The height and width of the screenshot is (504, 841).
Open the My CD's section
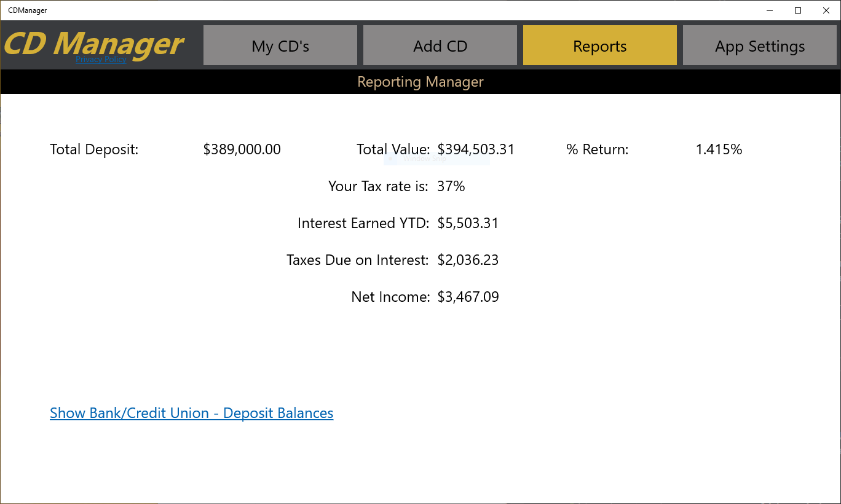click(x=280, y=45)
